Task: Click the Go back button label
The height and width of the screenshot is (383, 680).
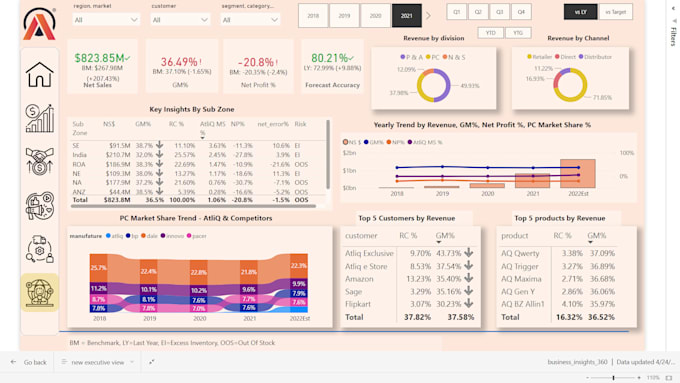Action: [x=35, y=362]
